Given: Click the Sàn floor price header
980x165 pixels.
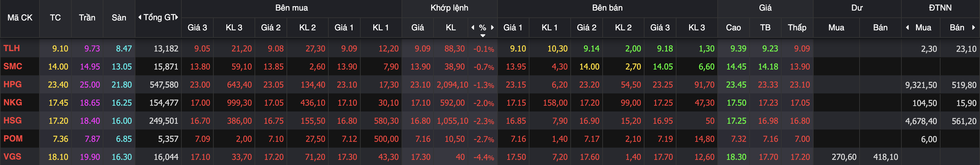Looking at the screenshot, I should 119,18.
